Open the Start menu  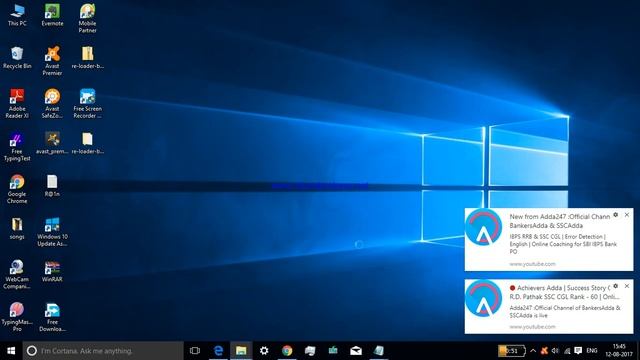[x=11, y=351]
